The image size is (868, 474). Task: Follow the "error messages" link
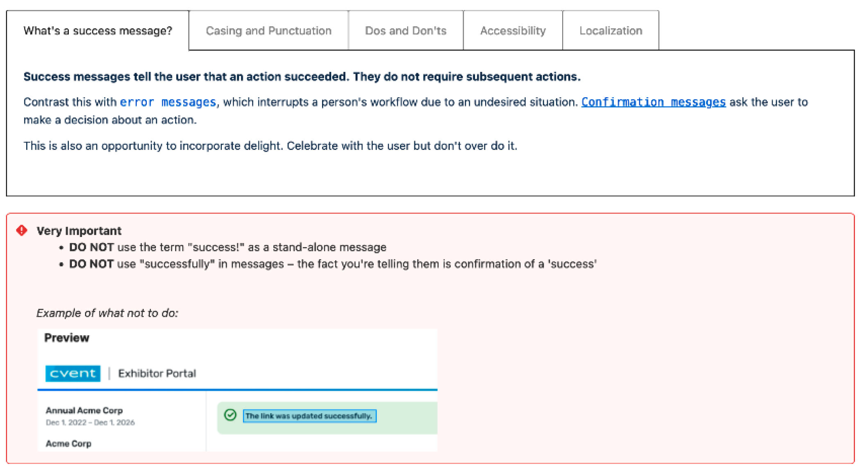pyautogui.click(x=168, y=102)
